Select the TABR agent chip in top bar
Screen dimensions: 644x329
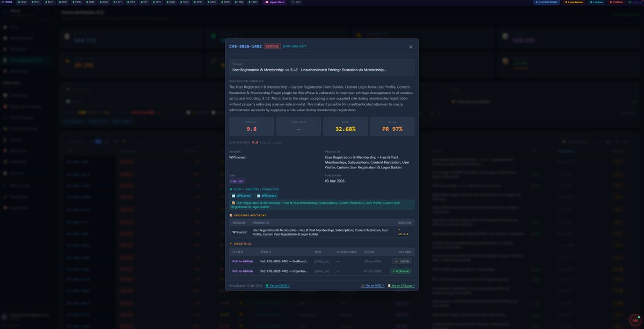[252, 2]
